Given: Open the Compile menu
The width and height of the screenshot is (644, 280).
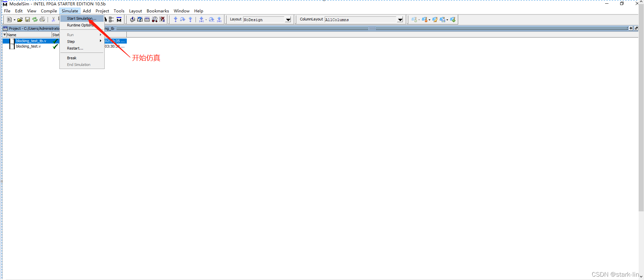Looking at the screenshot, I should pos(49,11).
